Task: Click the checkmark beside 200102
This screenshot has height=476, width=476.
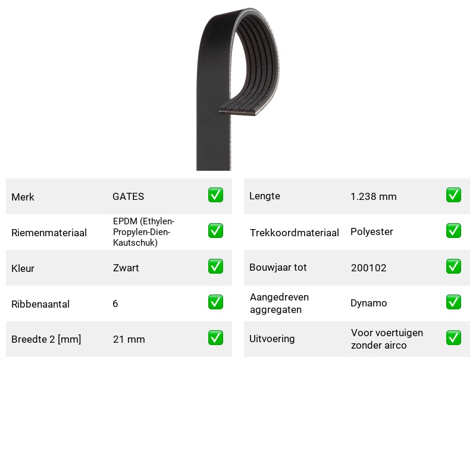Action: [x=453, y=266]
